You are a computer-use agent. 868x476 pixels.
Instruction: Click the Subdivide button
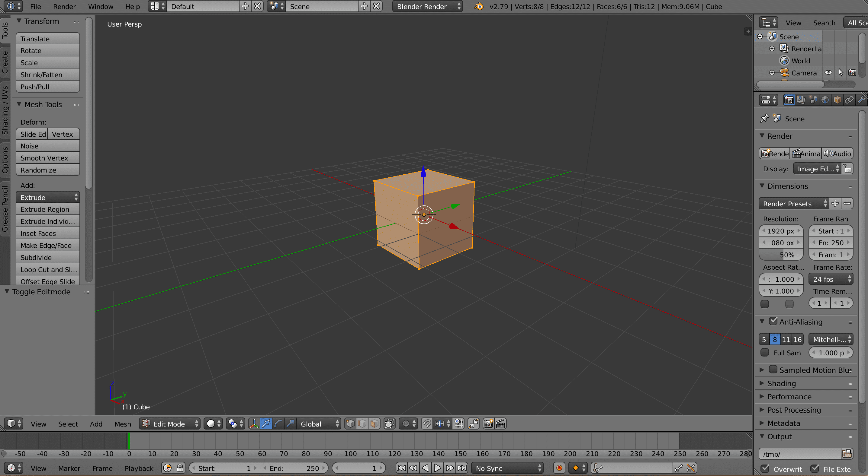tap(47, 258)
